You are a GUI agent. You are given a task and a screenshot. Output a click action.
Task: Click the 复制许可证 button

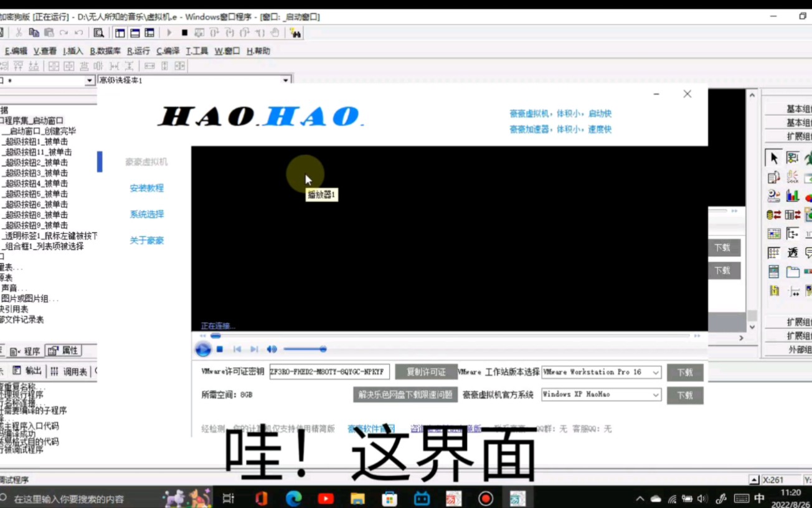[426, 372]
